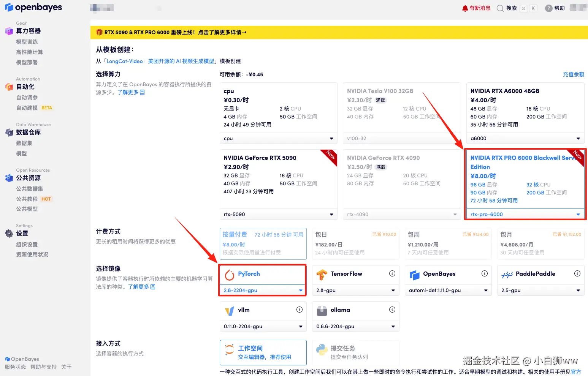Open 公共教程 in sidebar
The image size is (588, 376).
coord(27,199)
